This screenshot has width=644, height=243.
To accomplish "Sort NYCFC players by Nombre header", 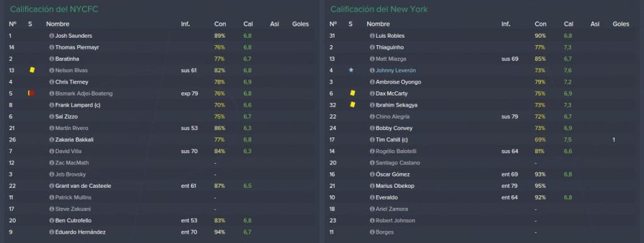I will (57, 24).
